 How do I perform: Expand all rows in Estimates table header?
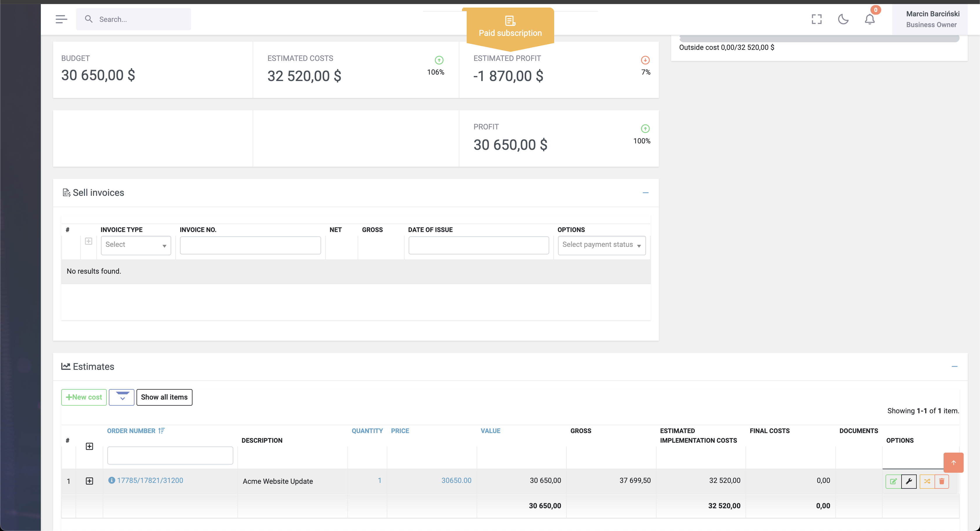click(x=90, y=446)
